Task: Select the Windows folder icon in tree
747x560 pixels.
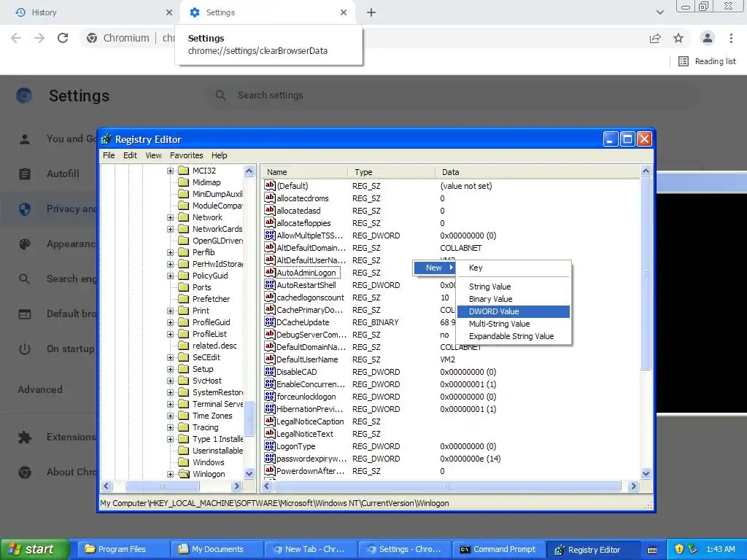Action: tap(183, 462)
